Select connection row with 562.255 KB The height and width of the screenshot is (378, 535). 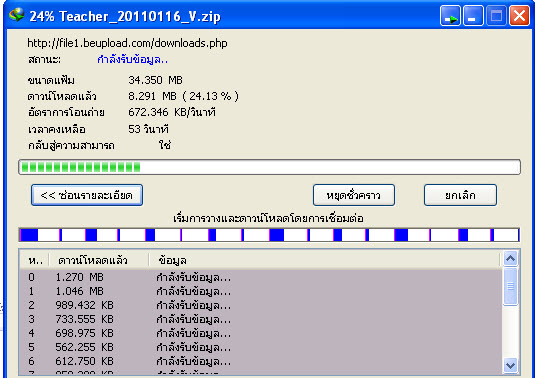(x=261, y=347)
